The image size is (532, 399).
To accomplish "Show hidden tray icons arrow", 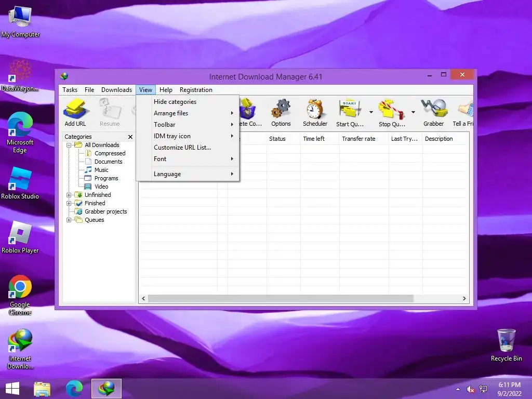I will click(x=458, y=389).
